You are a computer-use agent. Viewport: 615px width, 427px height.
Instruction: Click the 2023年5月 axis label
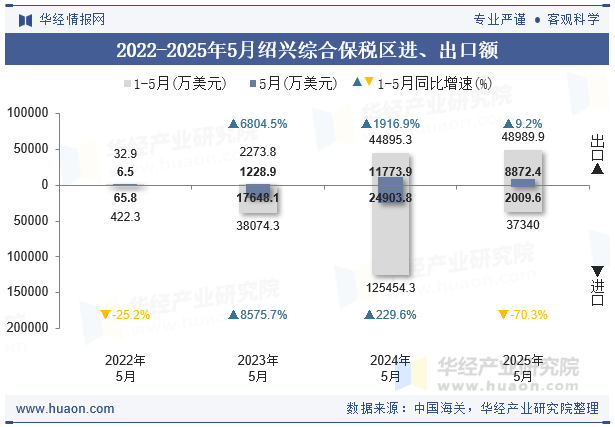(x=258, y=368)
